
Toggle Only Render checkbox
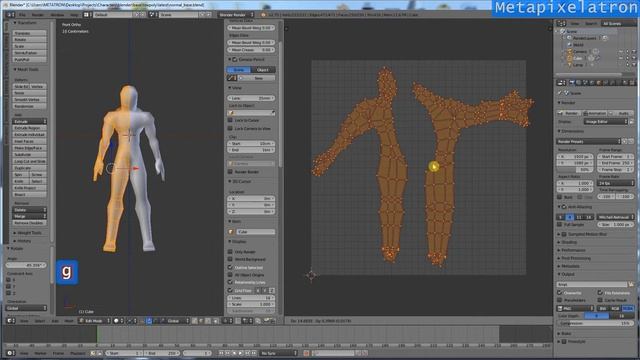pyautogui.click(x=230, y=252)
